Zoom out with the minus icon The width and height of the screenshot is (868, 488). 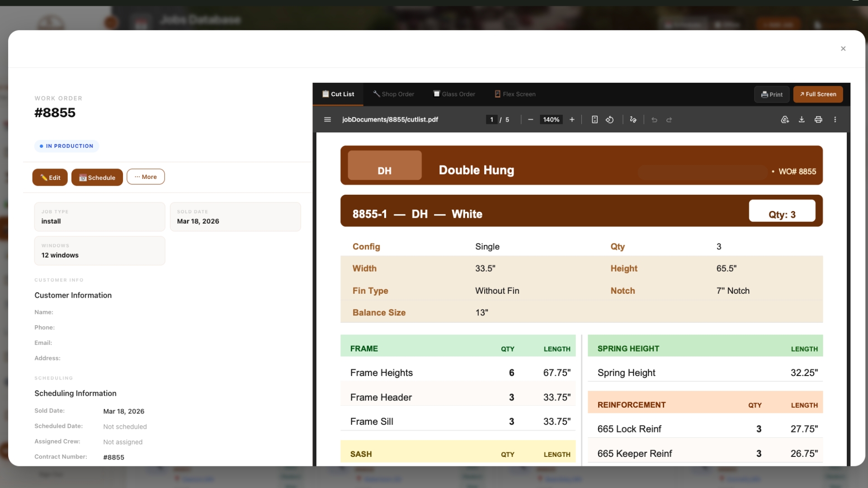530,120
